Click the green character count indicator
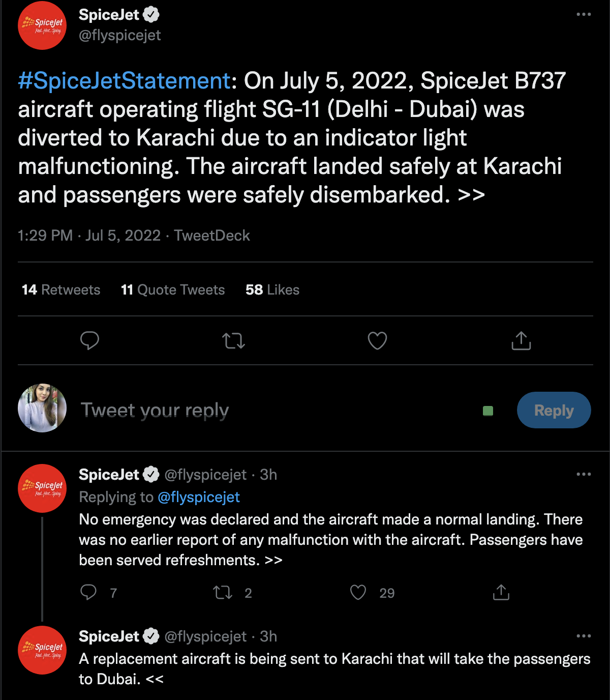Screen dimensions: 610x700 488,411
